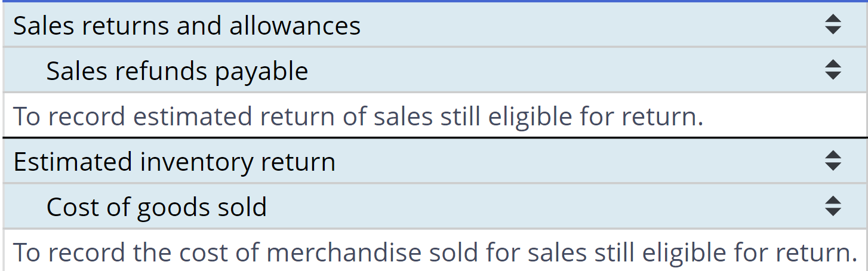Click down arrow on Estimated inventory return selector
868x271 pixels.
click(x=832, y=166)
